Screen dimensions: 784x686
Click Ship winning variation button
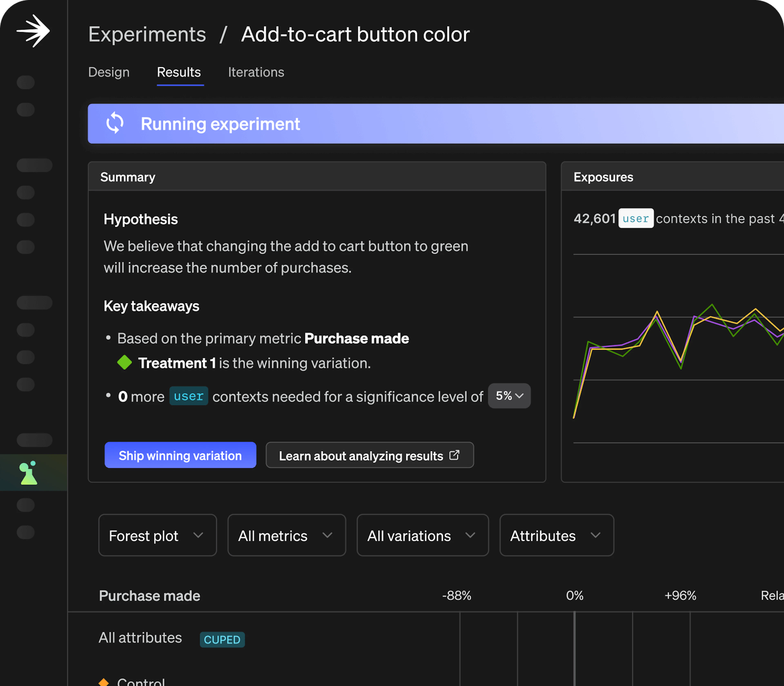pyautogui.click(x=180, y=455)
